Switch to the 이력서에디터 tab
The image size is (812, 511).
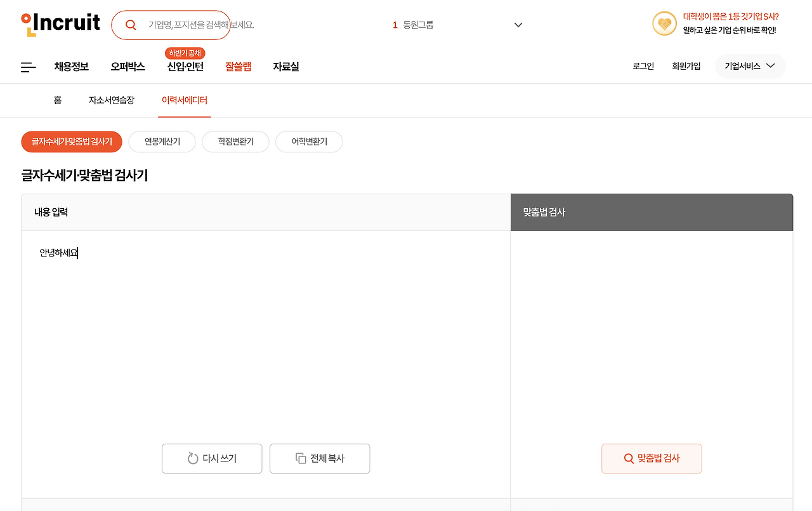pos(185,100)
